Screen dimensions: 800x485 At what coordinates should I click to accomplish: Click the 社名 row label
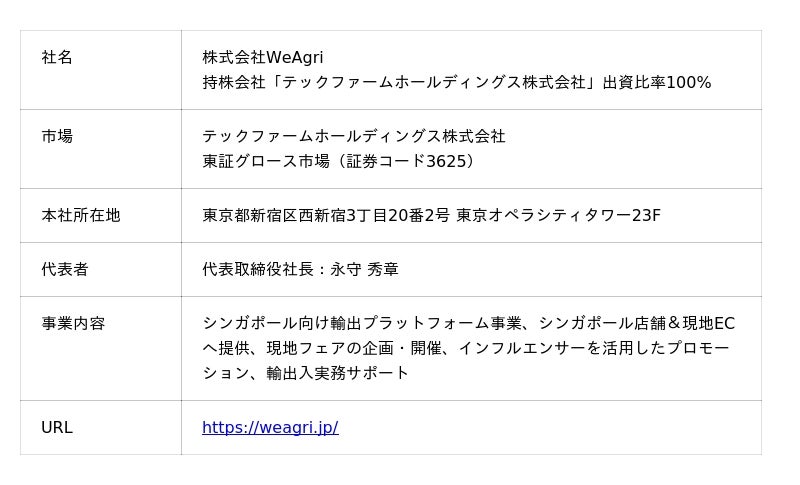pyautogui.click(x=57, y=58)
